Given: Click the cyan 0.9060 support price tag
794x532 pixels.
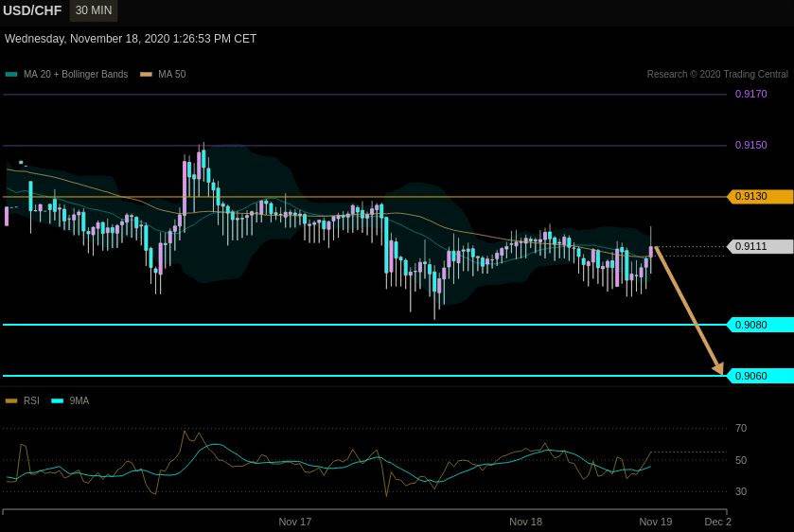Looking at the screenshot, I should pos(760,376).
